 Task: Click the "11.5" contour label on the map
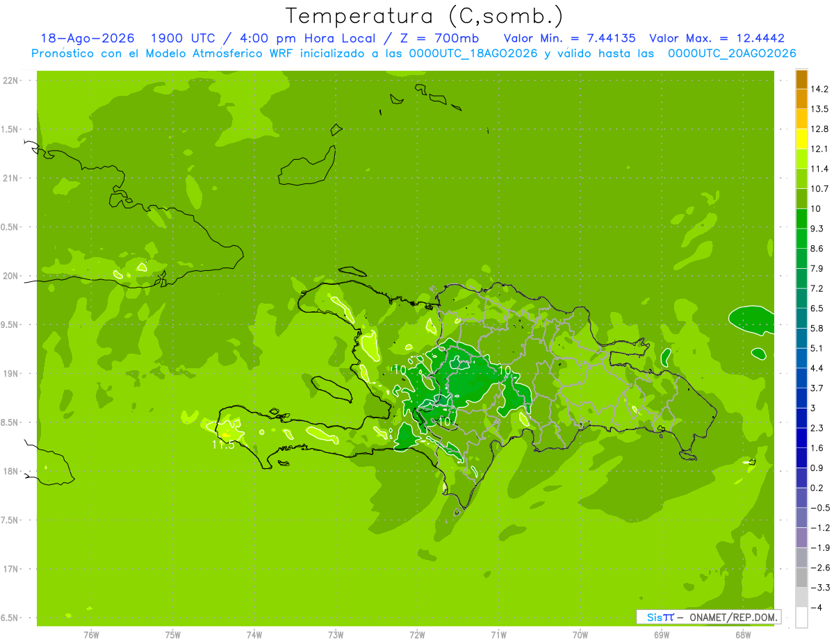tap(223, 445)
